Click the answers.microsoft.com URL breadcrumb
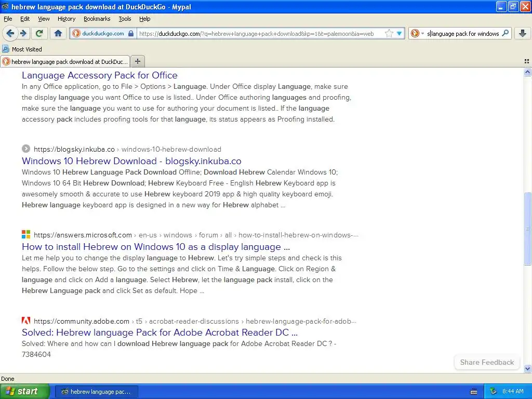Screen dimensions: 532x399 coord(196,235)
